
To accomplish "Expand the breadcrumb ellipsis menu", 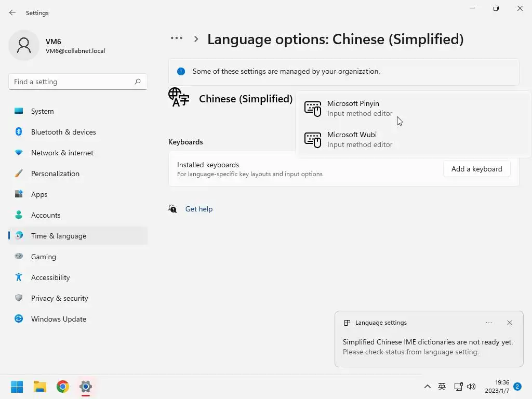I will coord(177,38).
